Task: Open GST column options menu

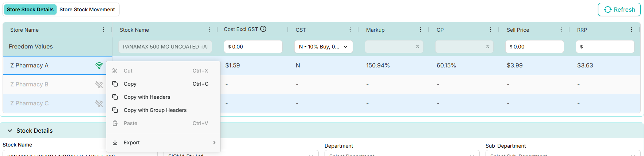Action: pos(350,30)
